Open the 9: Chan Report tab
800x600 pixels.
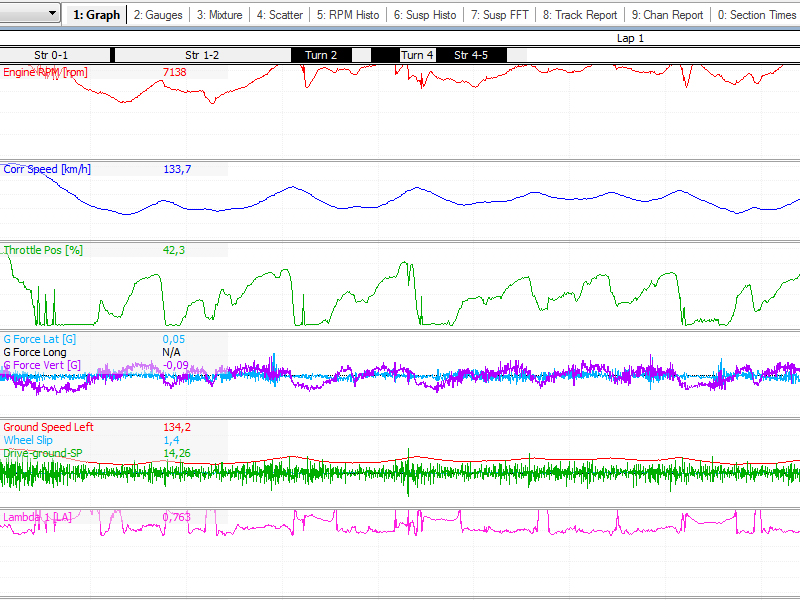(x=667, y=15)
